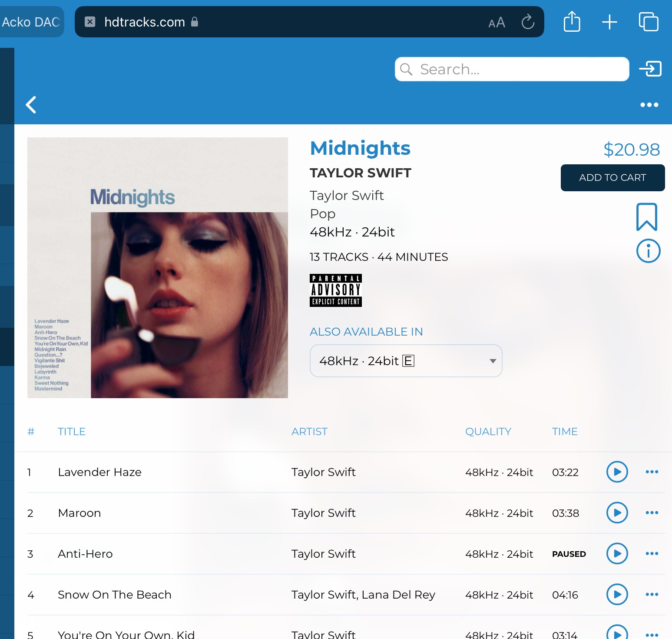
Task: Click the PAUSED status on Anti-Hero
Action: click(x=569, y=554)
